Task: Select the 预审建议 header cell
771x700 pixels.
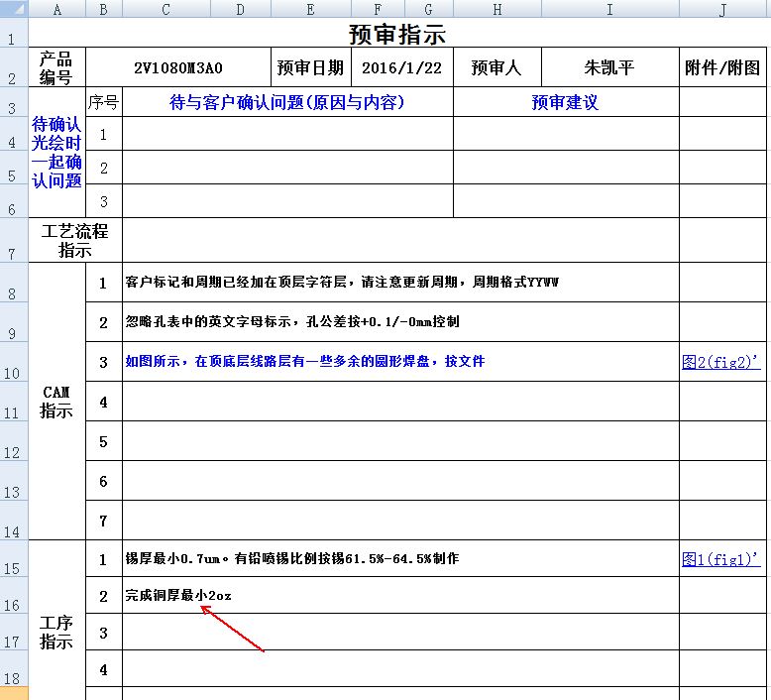Action: [x=566, y=102]
